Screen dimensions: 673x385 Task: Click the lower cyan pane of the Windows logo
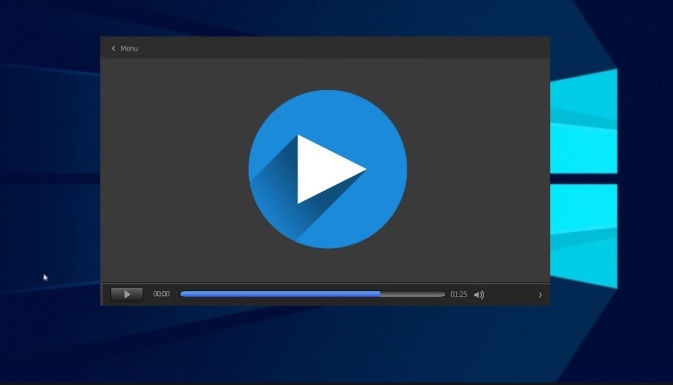584,235
